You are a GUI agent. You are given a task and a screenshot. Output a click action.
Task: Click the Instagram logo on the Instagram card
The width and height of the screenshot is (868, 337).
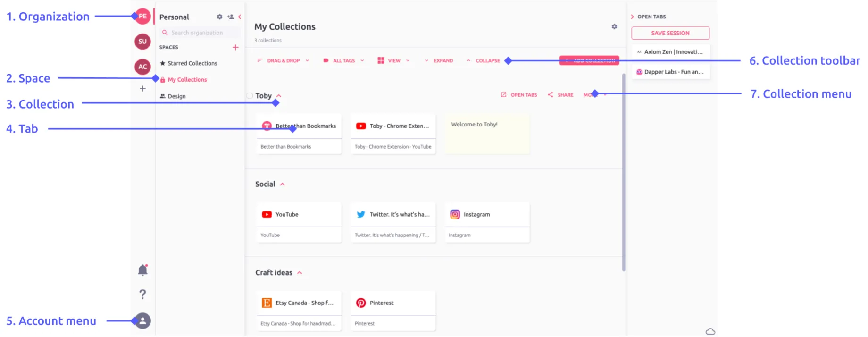click(455, 214)
